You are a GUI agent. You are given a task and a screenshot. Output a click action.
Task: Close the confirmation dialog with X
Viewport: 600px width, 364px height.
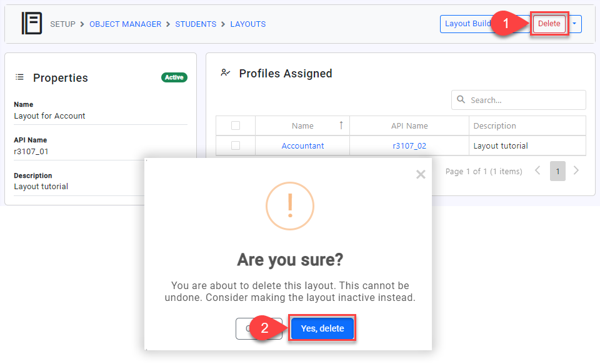click(x=421, y=174)
